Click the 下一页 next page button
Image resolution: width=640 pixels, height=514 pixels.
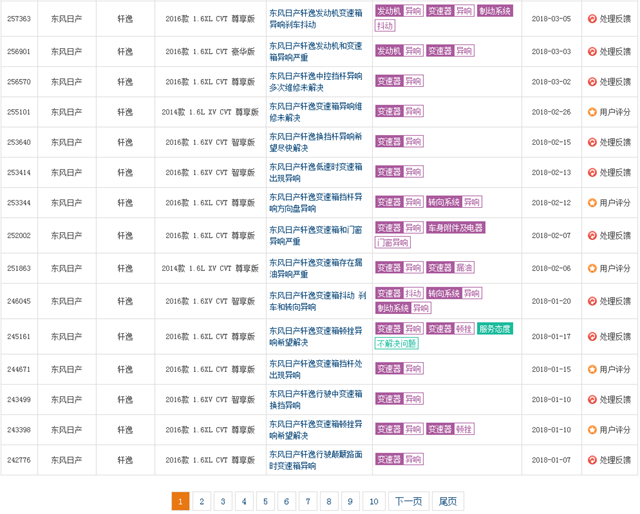tap(409, 501)
